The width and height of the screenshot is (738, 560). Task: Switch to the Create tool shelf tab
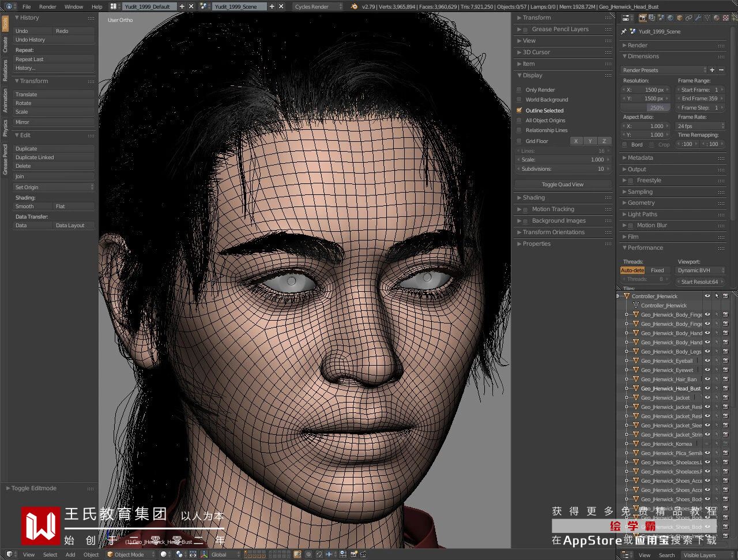click(x=5, y=44)
